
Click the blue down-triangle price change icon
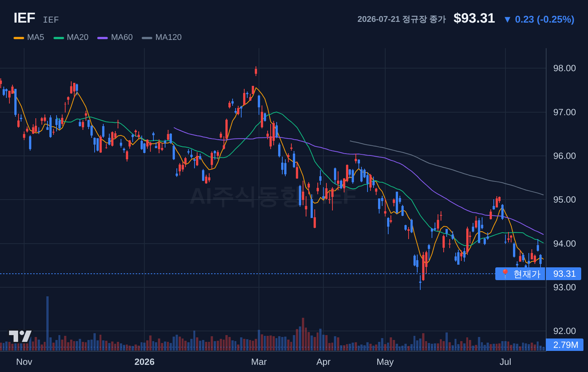[x=507, y=20]
